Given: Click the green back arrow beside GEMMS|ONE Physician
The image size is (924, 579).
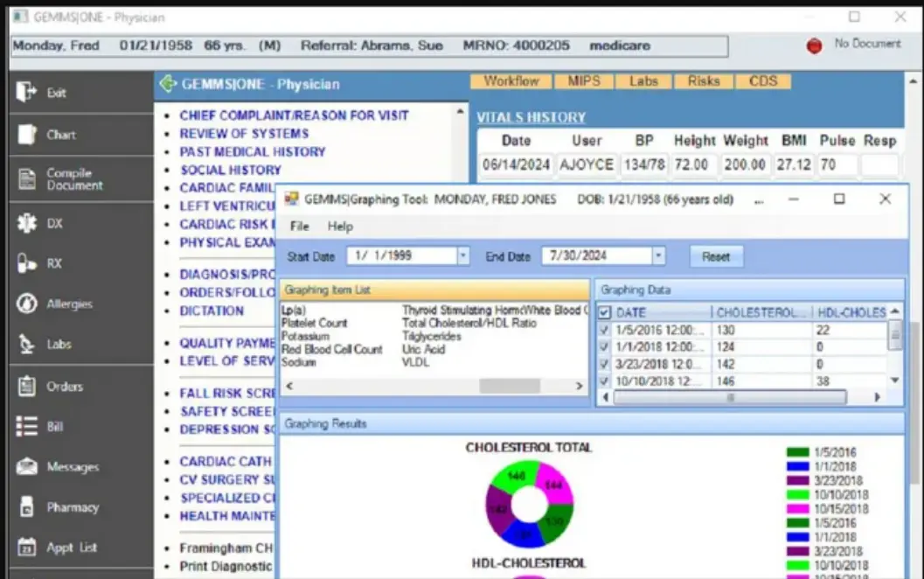Looking at the screenshot, I should [168, 84].
